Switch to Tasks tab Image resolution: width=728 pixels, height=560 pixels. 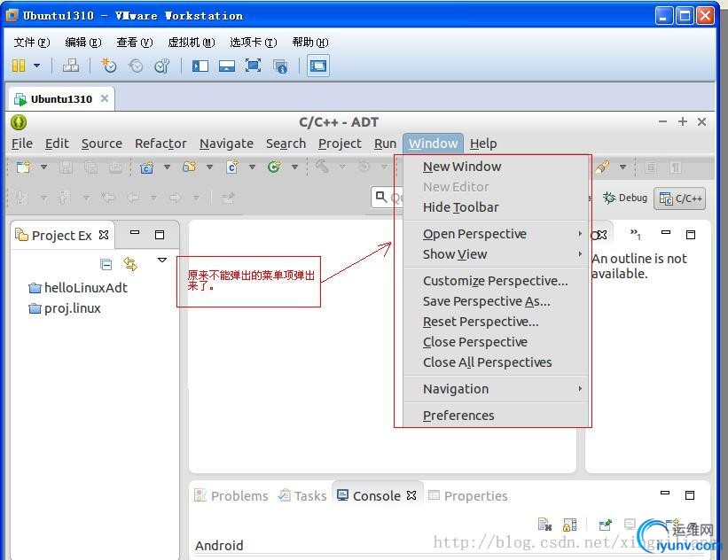point(302,496)
